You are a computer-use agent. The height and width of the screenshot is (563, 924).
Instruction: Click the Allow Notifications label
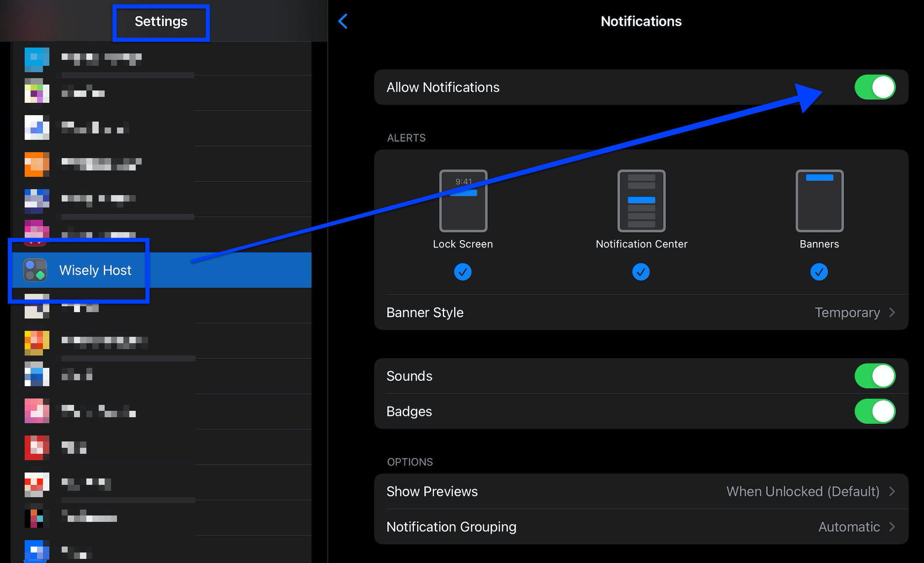tap(443, 87)
